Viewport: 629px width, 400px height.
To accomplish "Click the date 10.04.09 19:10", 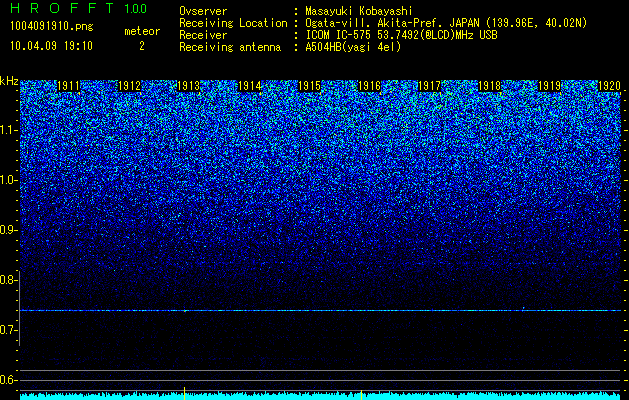I will [51, 46].
